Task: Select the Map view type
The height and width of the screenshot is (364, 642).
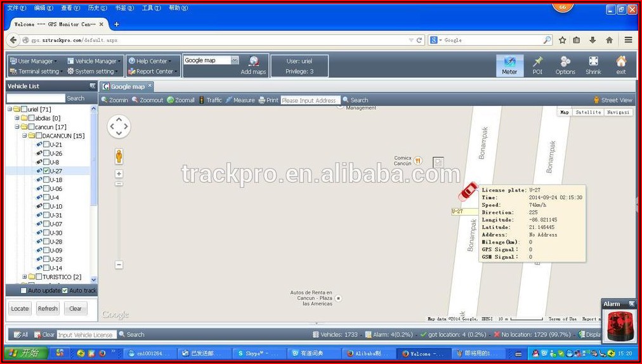Action: pos(565,112)
